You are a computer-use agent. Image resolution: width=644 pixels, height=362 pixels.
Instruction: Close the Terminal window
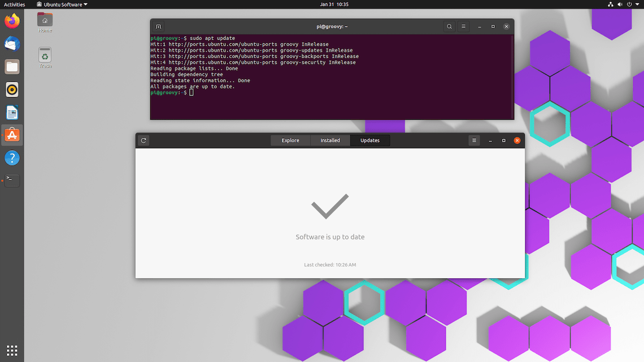click(x=506, y=27)
